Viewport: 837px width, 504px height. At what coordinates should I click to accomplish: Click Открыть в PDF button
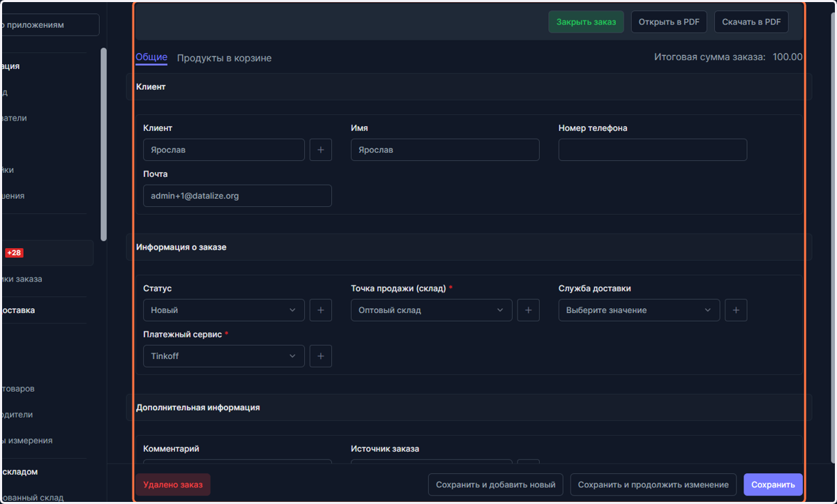click(x=669, y=22)
